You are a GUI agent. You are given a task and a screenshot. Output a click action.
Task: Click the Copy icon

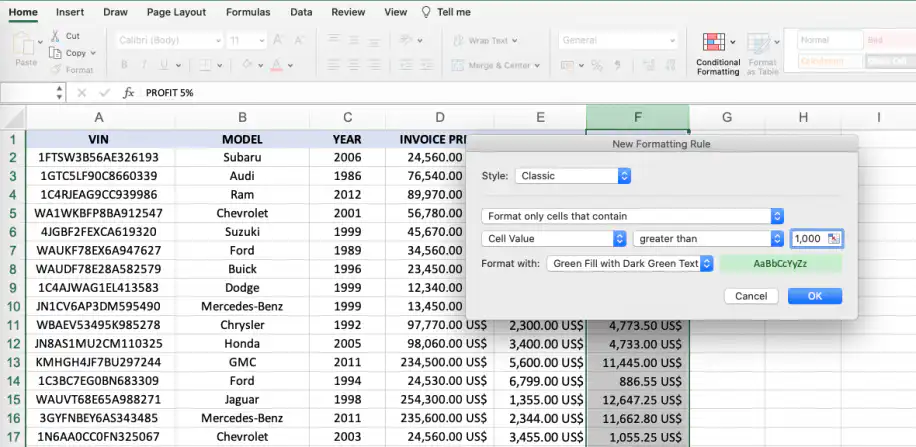point(55,53)
